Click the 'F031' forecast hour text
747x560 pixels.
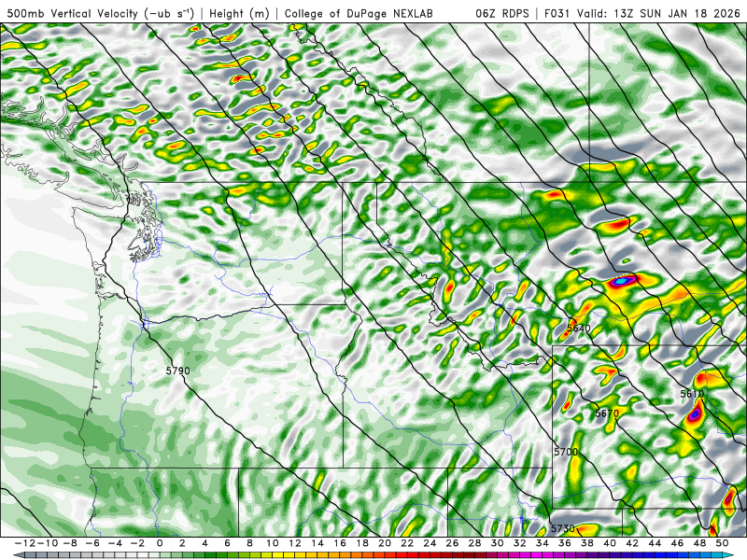557,13
